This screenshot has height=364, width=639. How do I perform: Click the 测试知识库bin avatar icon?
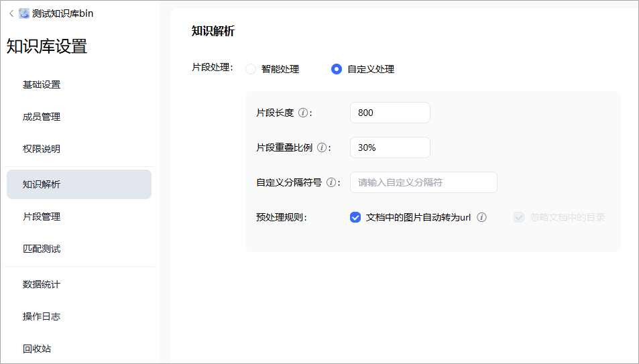(x=24, y=13)
